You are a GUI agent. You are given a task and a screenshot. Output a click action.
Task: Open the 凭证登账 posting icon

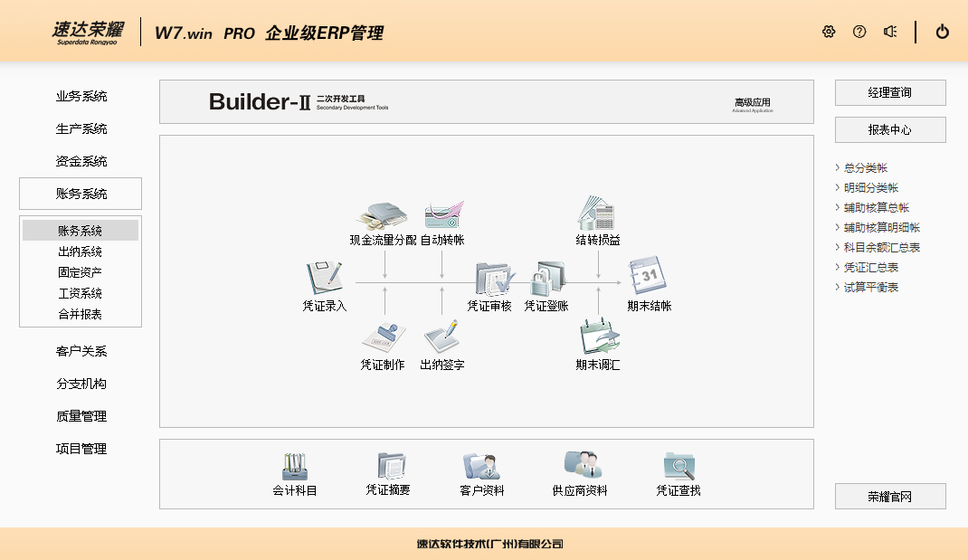tap(546, 279)
